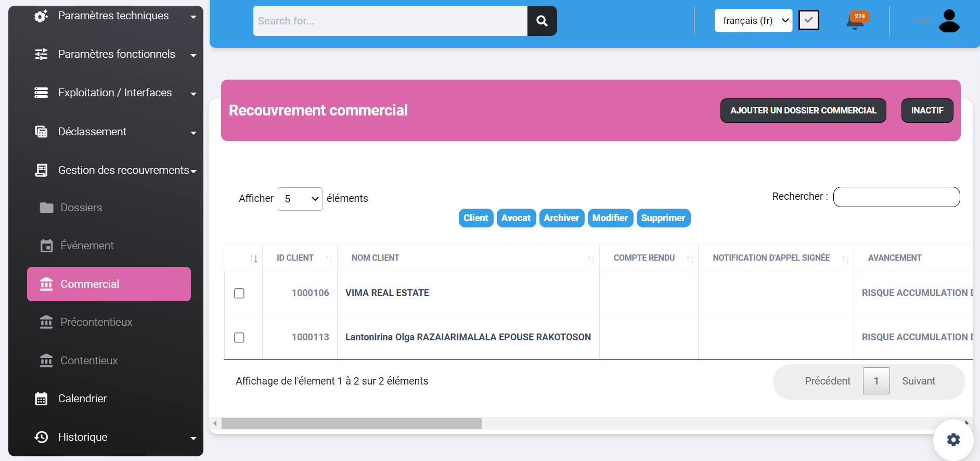
Task: Open the floating settings gear button
Action: 953,440
